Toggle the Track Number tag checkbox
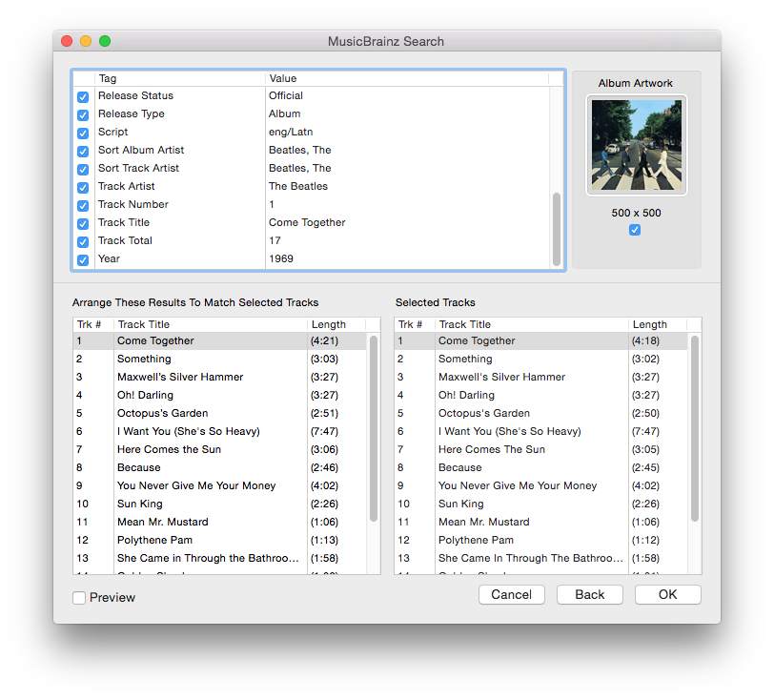This screenshot has width=774, height=700. coord(83,205)
